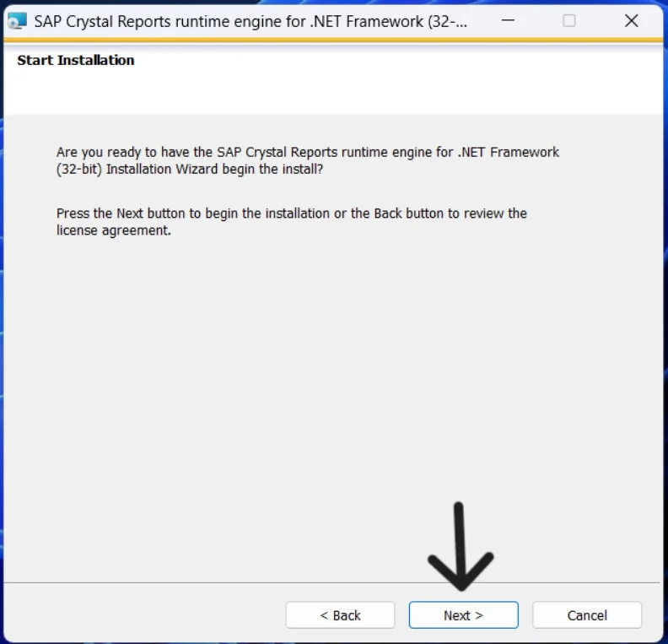Close the installer window with X

[631, 21]
